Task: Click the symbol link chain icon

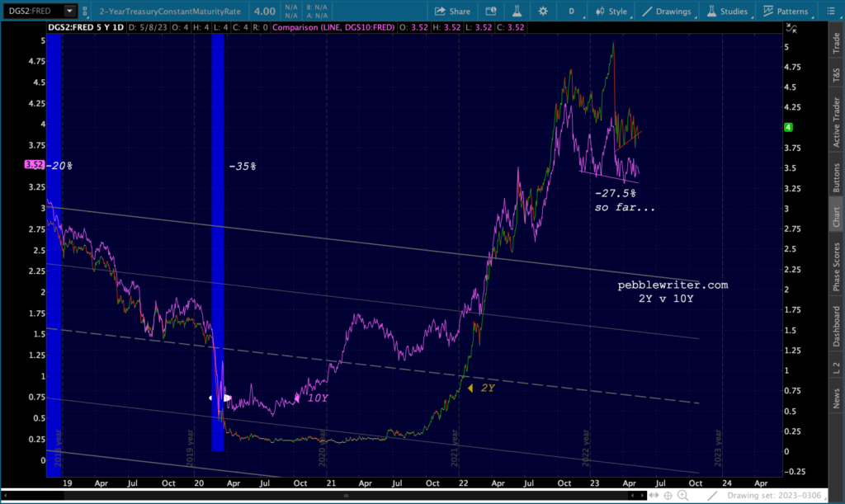Action: click(x=85, y=11)
